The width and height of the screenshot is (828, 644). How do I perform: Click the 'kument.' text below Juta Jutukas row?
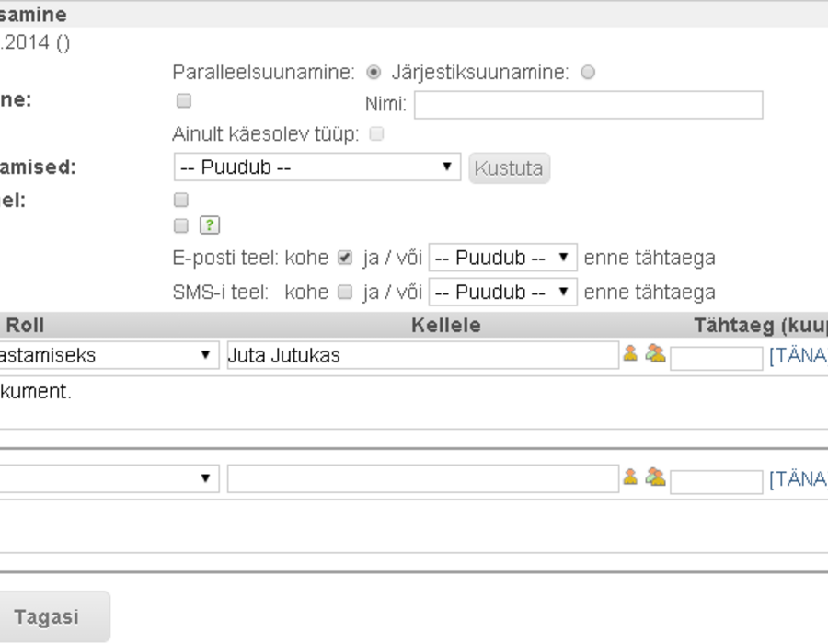(35, 391)
